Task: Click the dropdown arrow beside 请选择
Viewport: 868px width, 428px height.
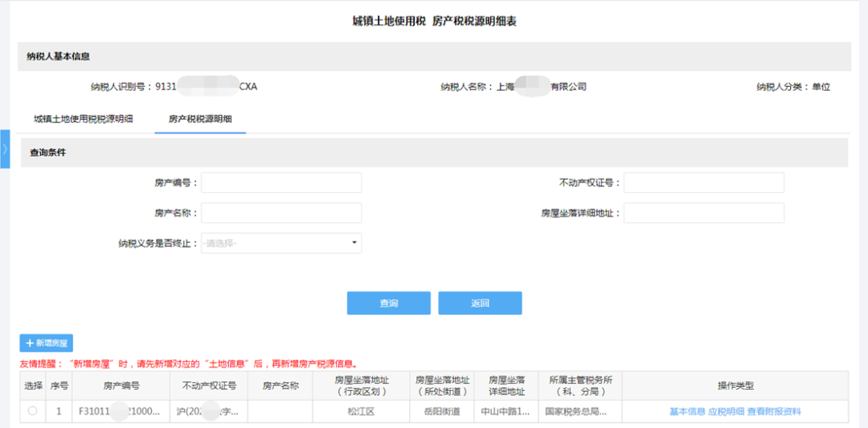Action: (354, 243)
